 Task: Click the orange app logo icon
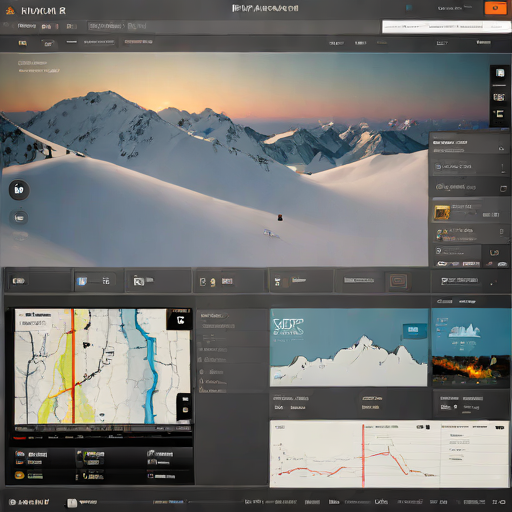(10, 11)
